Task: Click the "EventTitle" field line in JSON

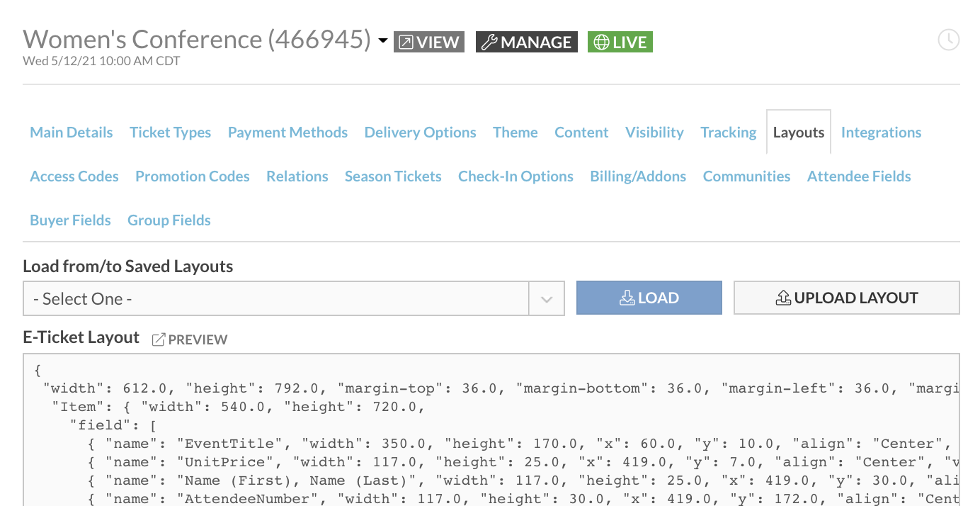Action: [x=523, y=444]
